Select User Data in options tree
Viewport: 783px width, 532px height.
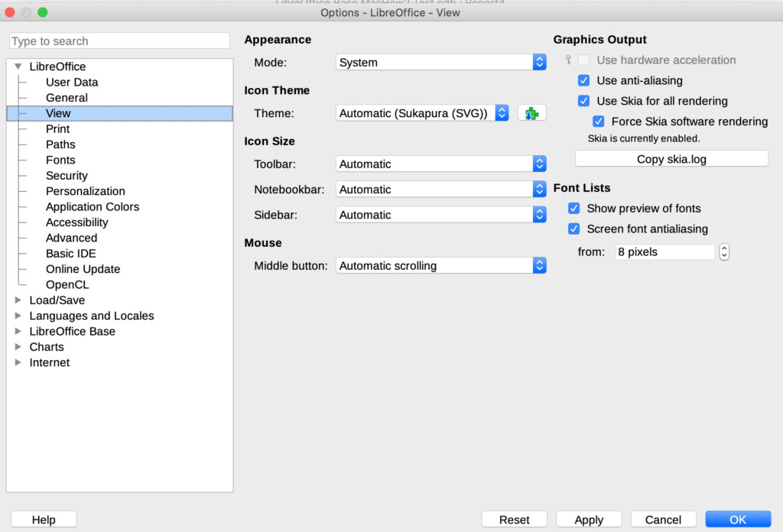(x=72, y=83)
